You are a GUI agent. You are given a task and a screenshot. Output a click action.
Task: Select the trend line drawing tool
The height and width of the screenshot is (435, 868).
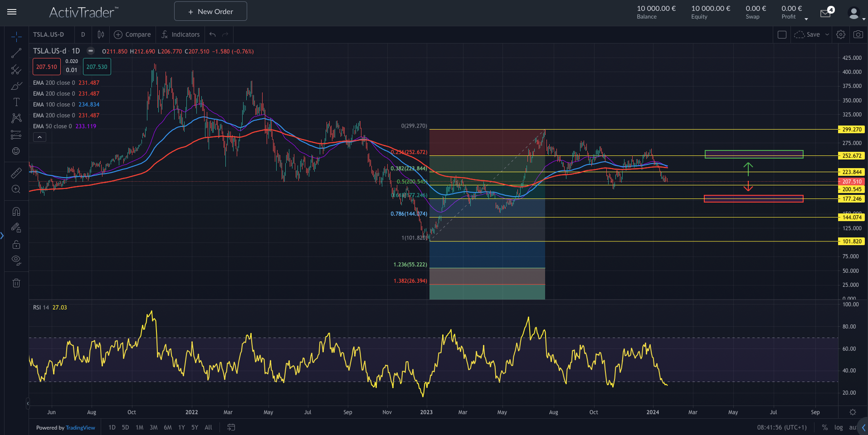(16, 53)
